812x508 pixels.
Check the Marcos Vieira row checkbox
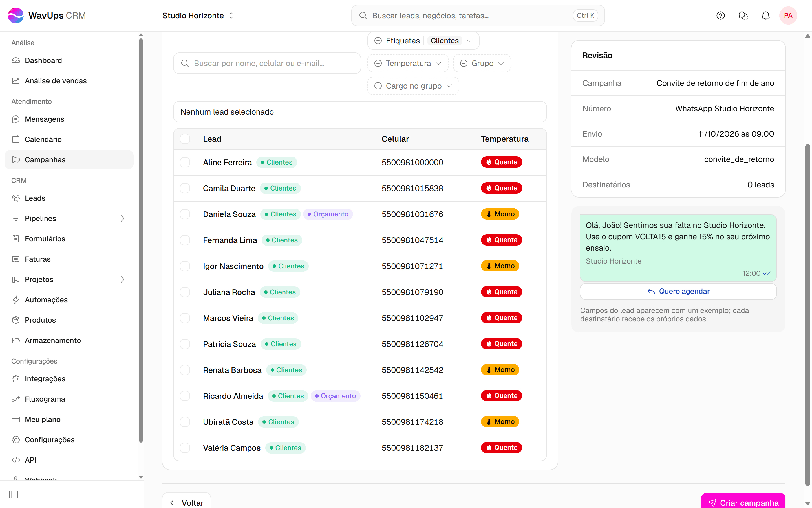pyautogui.click(x=185, y=318)
